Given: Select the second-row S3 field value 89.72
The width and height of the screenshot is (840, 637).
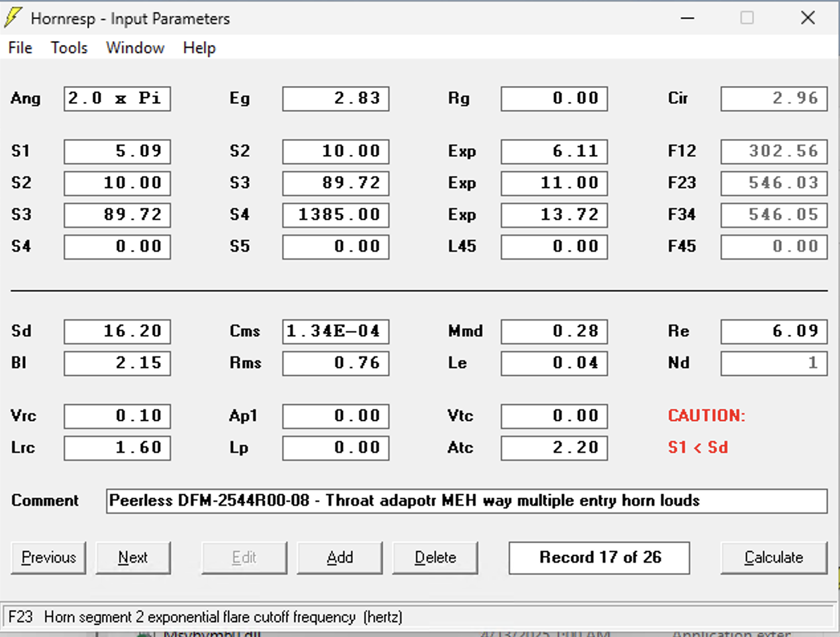Looking at the screenshot, I should (336, 183).
